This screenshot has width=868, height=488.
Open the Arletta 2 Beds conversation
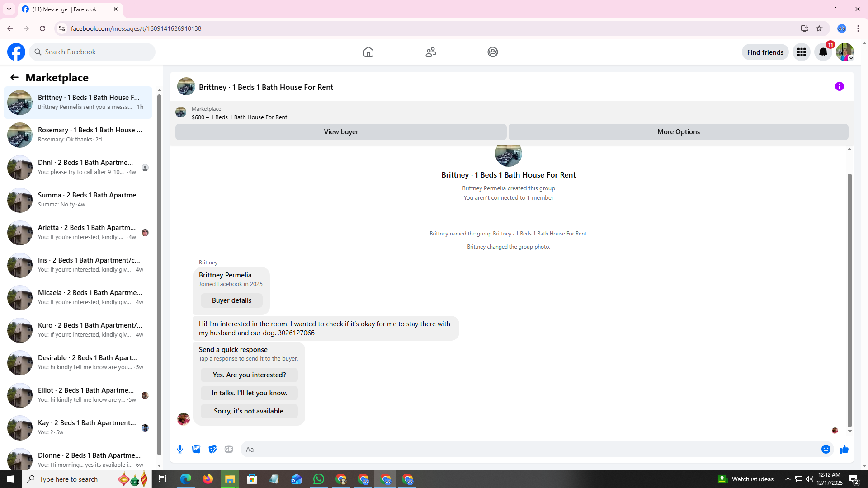pos(78,232)
